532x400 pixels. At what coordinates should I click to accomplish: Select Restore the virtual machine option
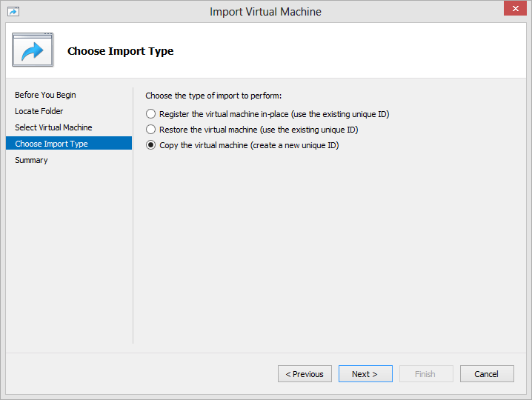pyautogui.click(x=150, y=130)
